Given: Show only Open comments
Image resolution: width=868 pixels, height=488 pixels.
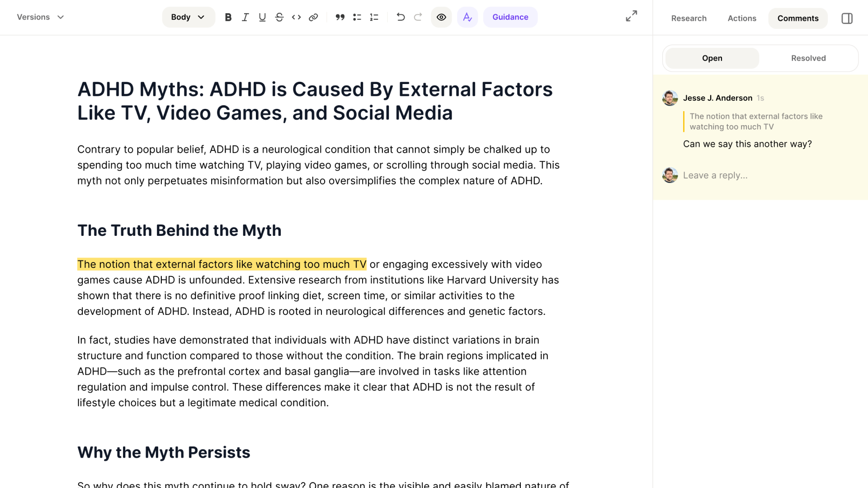Looking at the screenshot, I should coord(712,58).
